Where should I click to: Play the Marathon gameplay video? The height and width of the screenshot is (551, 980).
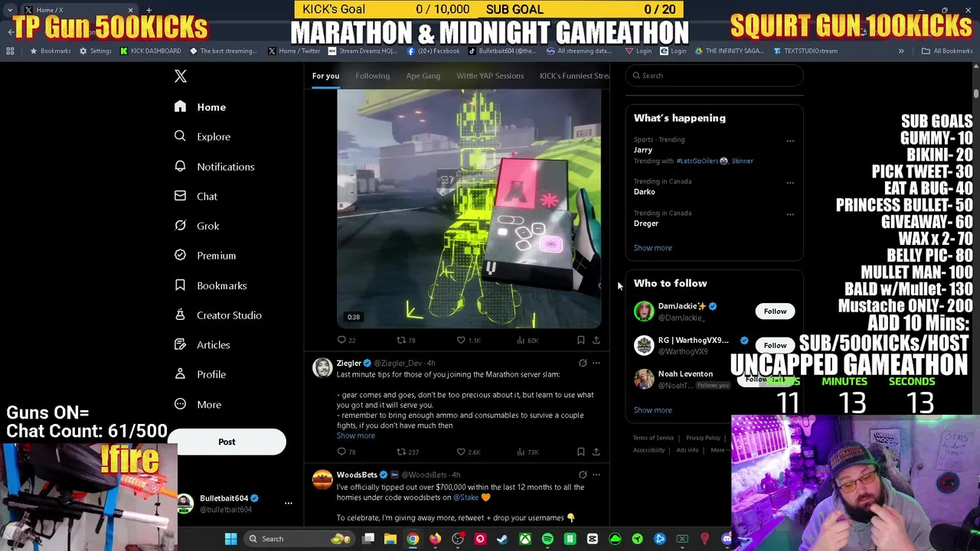click(x=469, y=208)
